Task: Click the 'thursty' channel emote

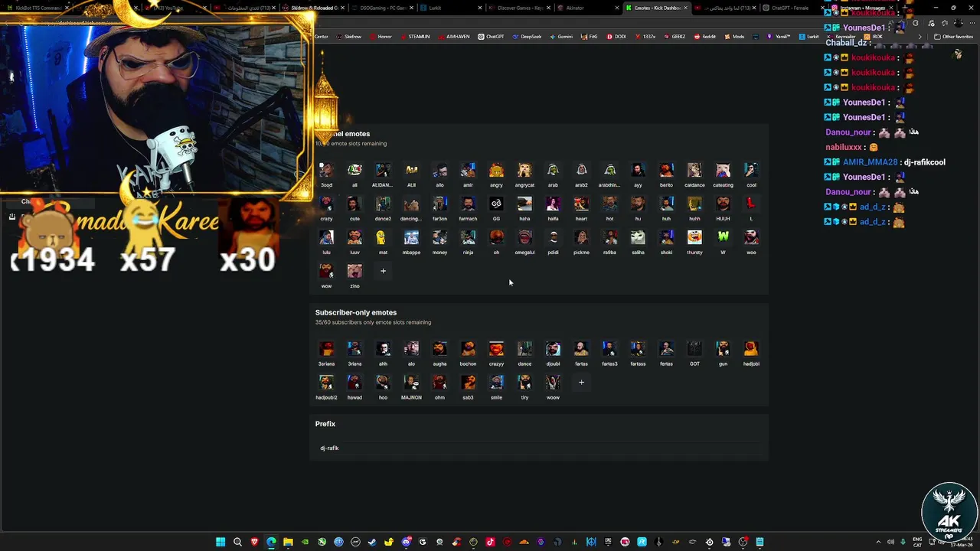Action: point(694,237)
